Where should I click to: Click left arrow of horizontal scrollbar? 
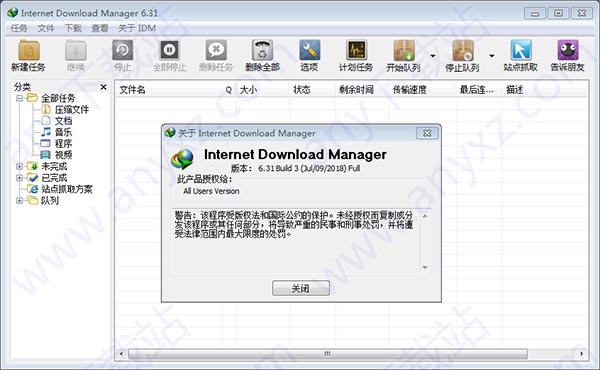(121, 354)
